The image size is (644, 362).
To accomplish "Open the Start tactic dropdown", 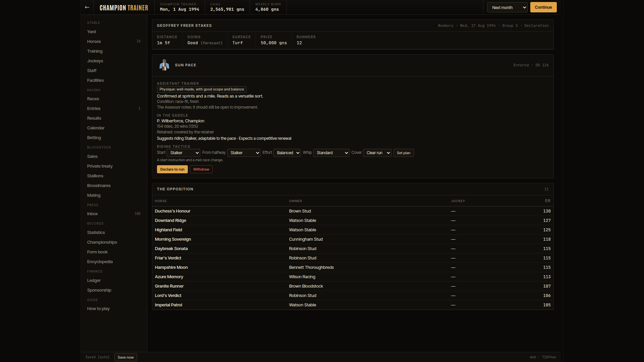I will (x=183, y=153).
